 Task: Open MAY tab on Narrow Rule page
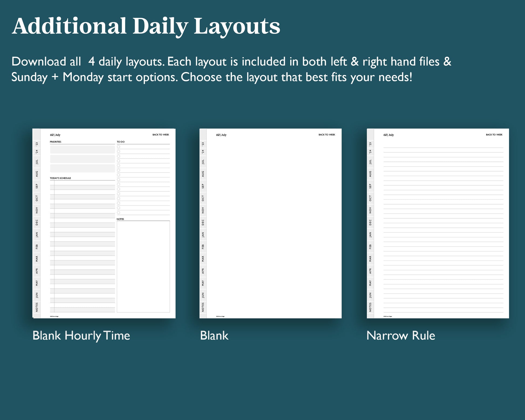tap(370, 283)
